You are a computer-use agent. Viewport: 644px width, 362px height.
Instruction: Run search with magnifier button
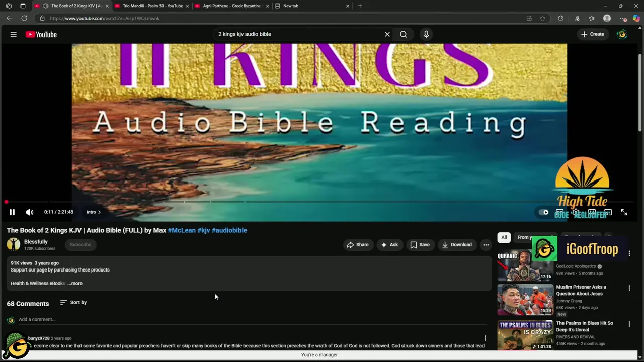point(404,34)
